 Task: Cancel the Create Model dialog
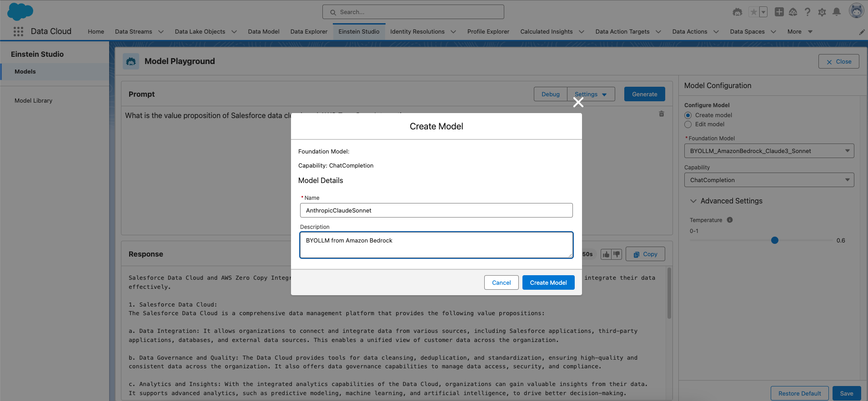coord(502,282)
